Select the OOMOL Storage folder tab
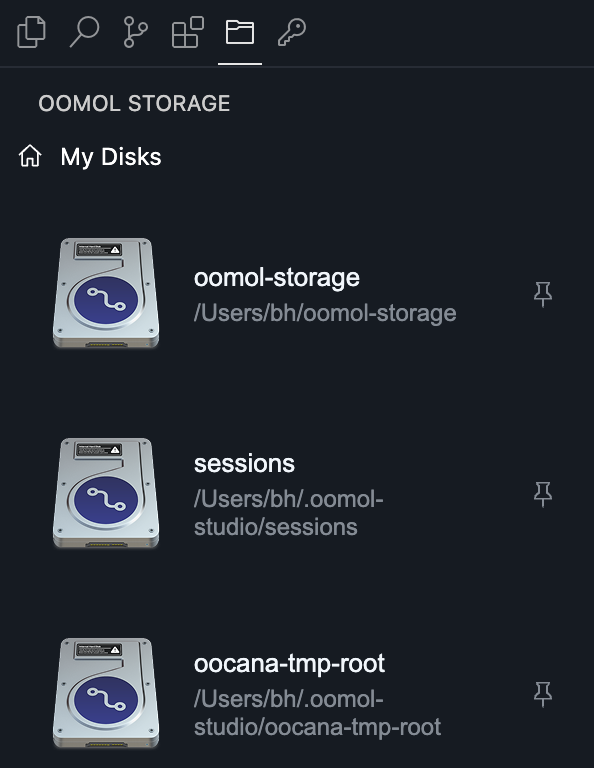594x768 pixels. point(239,32)
